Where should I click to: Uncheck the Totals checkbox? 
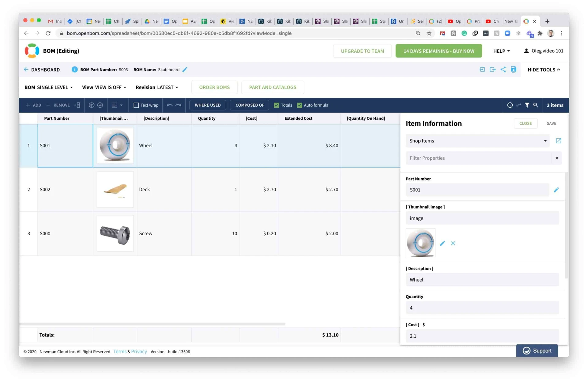coord(277,105)
